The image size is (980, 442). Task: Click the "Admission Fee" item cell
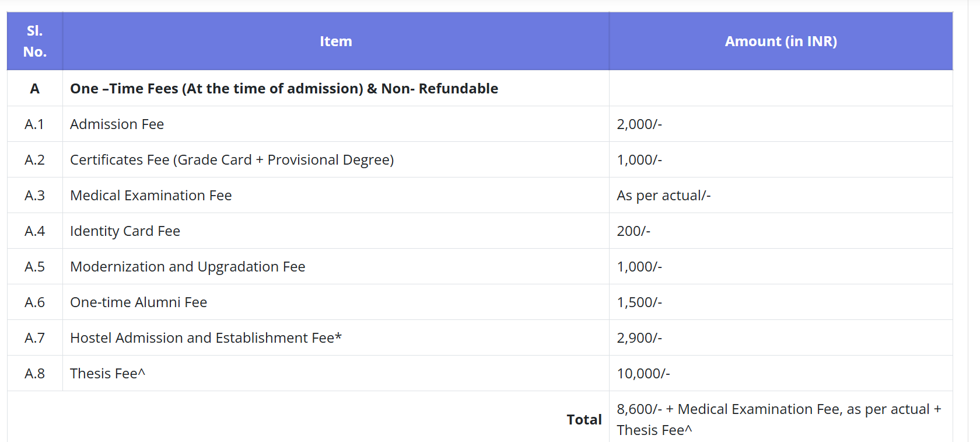pos(117,124)
